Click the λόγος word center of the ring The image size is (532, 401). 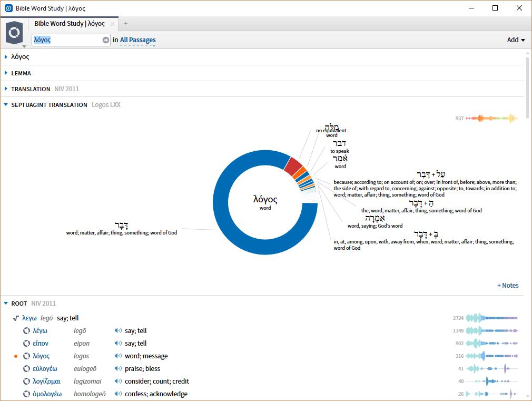tap(265, 199)
